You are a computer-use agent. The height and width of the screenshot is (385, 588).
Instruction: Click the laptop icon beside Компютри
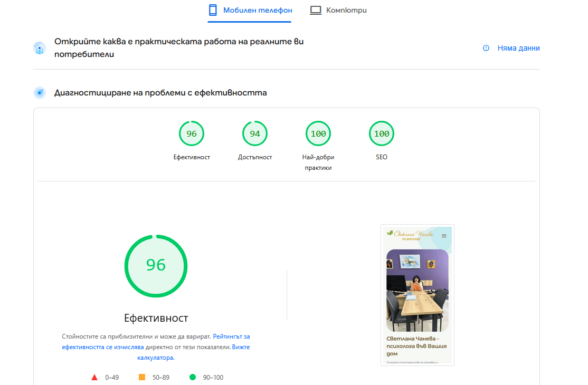[316, 10]
